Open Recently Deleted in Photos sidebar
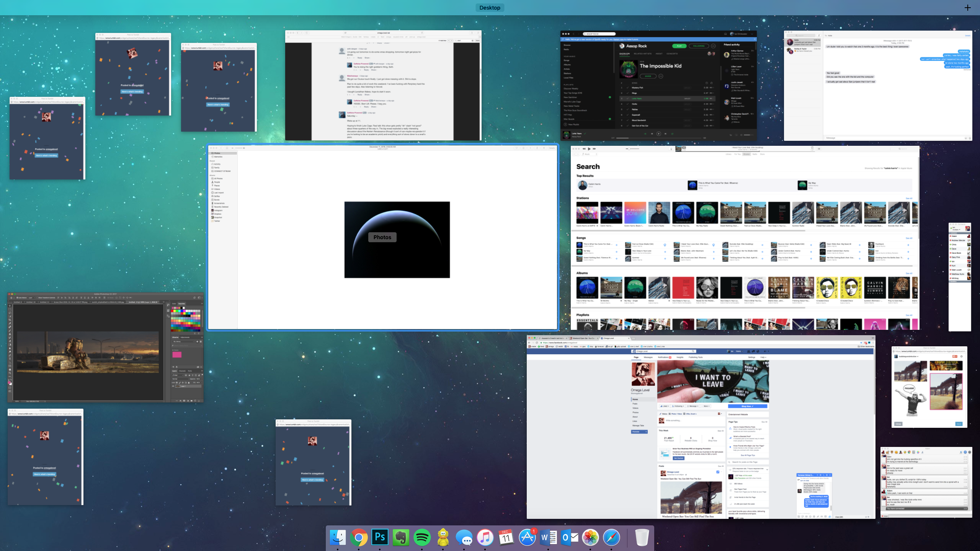This screenshot has width=980, height=551. (220, 207)
